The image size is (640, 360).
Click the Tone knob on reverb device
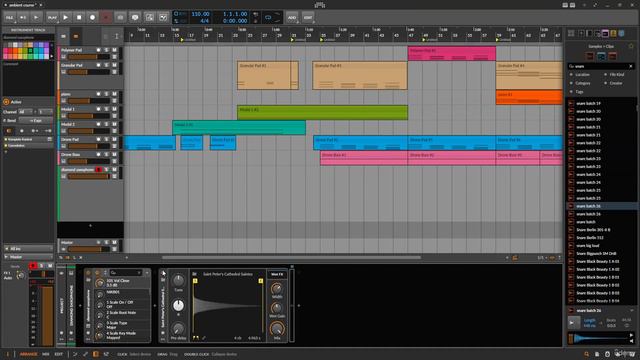tap(178, 280)
